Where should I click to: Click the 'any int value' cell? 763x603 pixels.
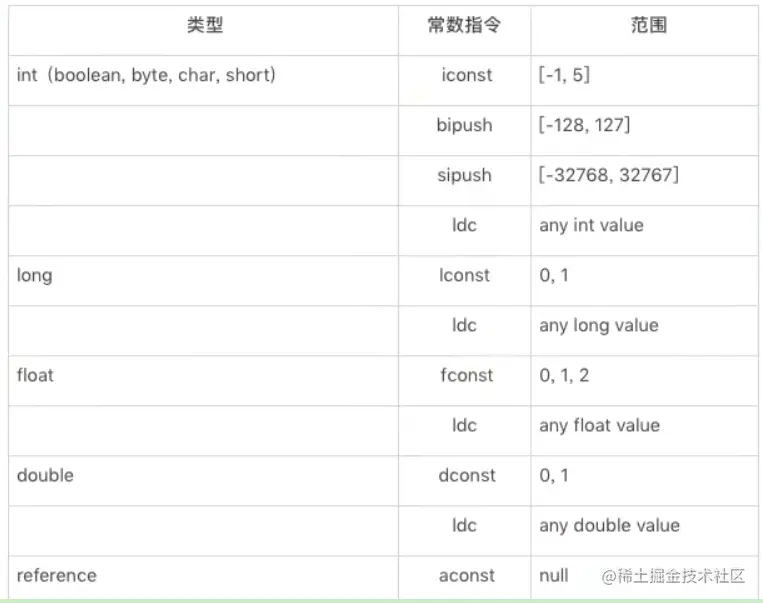pos(591,225)
